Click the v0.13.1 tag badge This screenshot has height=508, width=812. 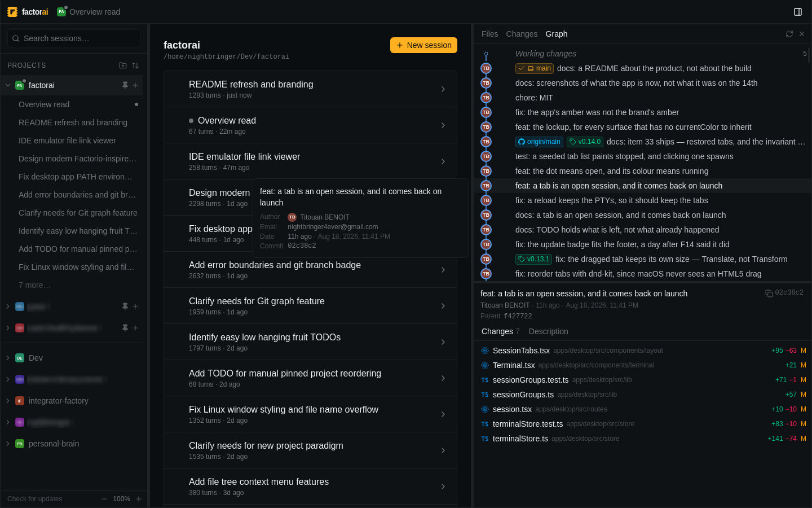(x=533, y=259)
